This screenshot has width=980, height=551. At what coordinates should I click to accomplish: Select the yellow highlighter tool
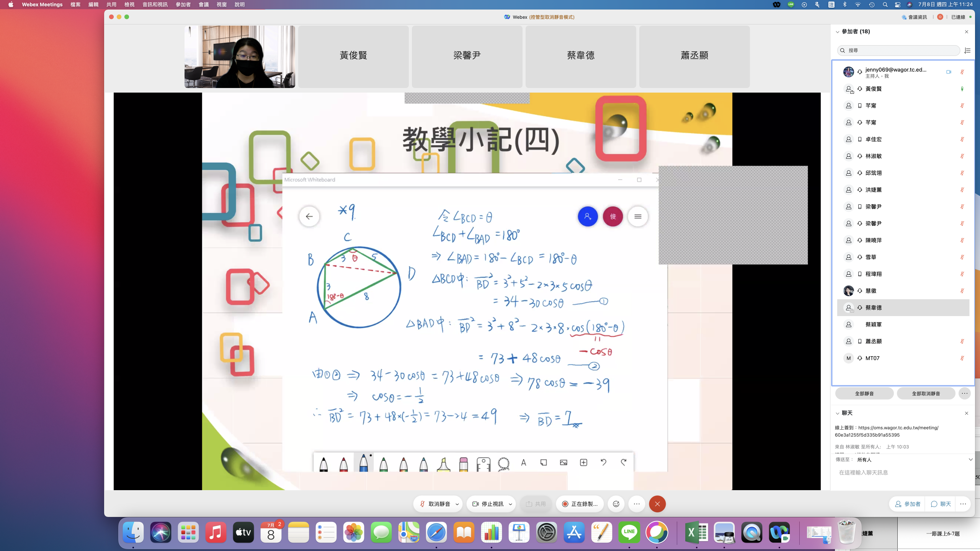(443, 463)
